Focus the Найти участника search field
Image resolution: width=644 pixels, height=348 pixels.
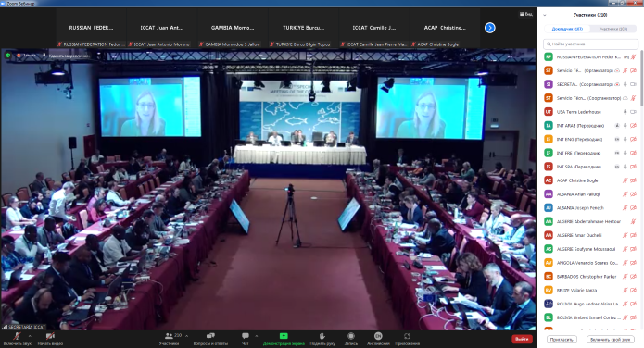tap(590, 43)
